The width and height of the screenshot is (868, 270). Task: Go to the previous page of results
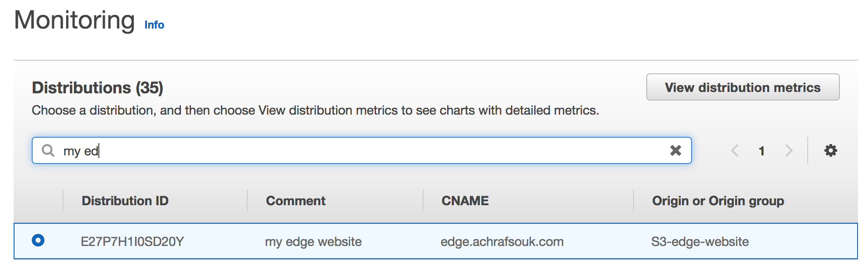pyautogui.click(x=735, y=150)
